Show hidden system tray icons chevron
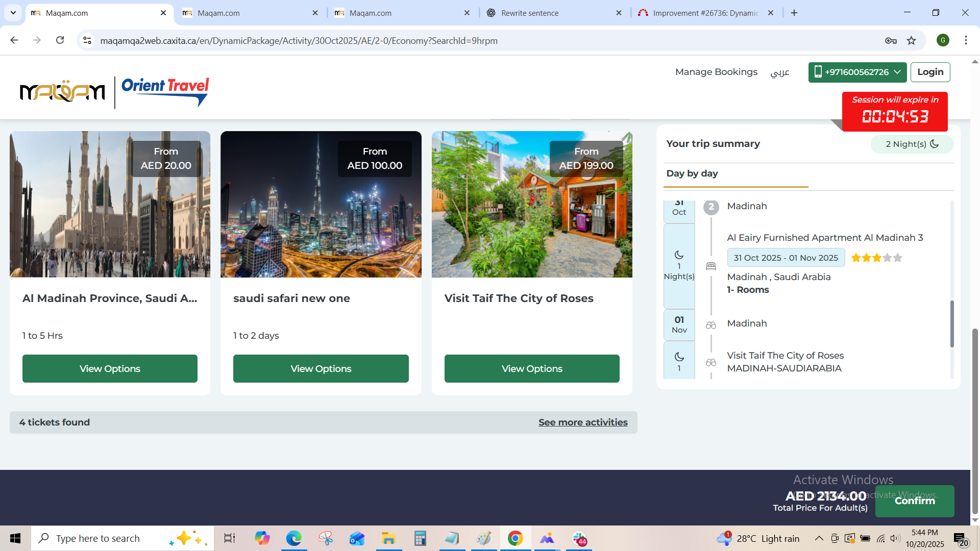This screenshot has width=980, height=551. click(819, 538)
